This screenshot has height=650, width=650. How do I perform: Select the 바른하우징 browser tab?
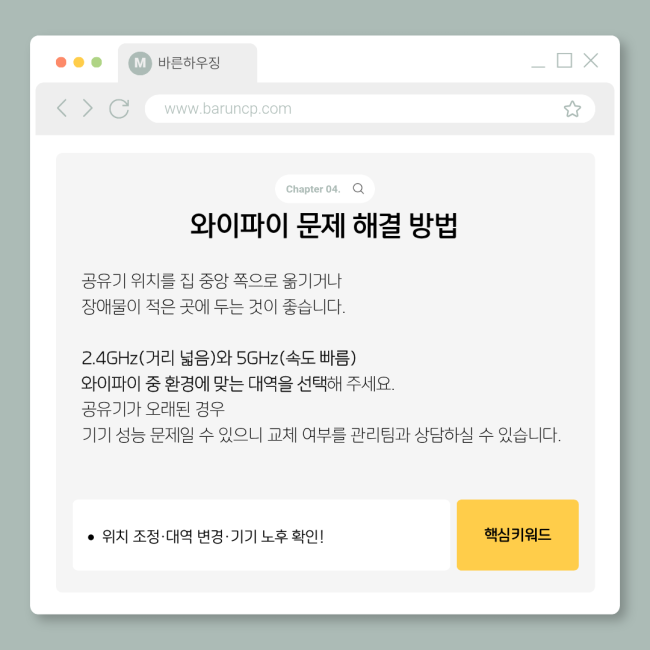point(187,63)
